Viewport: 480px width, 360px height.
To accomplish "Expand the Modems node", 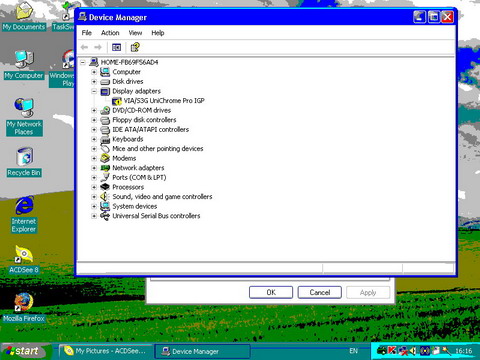I will tap(94, 158).
